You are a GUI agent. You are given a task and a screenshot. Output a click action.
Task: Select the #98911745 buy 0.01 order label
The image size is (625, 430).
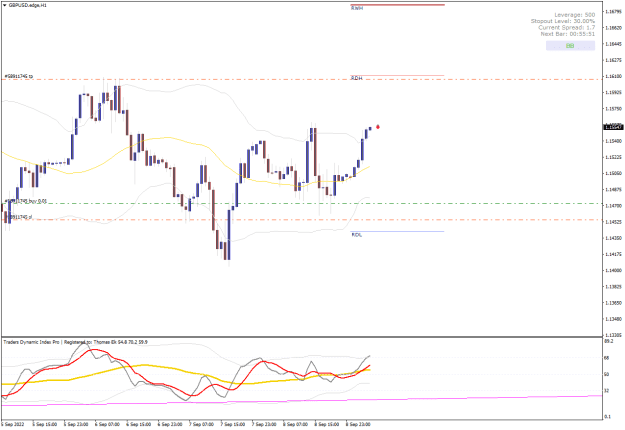tap(26, 201)
